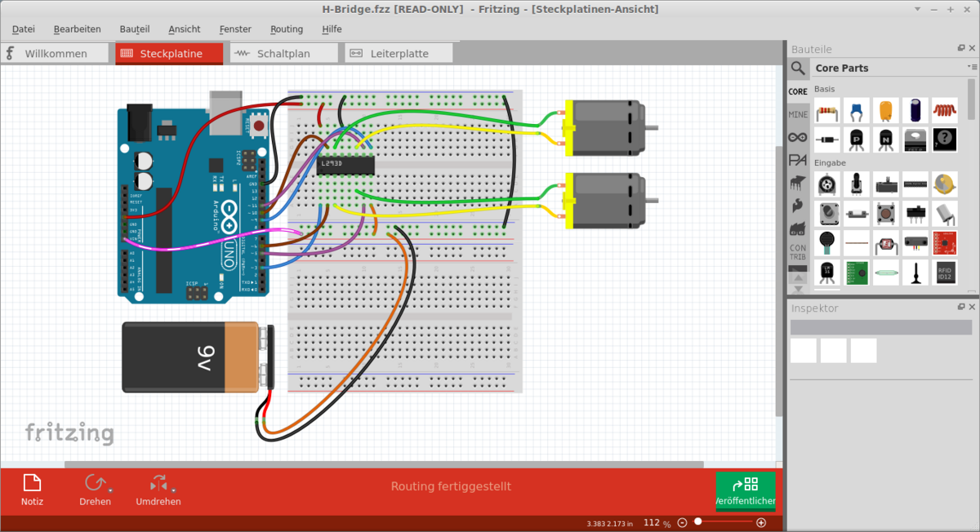The height and width of the screenshot is (532, 980).
Task: Click the parts palette scroll-down arrow
Action: (x=798, y=287)
